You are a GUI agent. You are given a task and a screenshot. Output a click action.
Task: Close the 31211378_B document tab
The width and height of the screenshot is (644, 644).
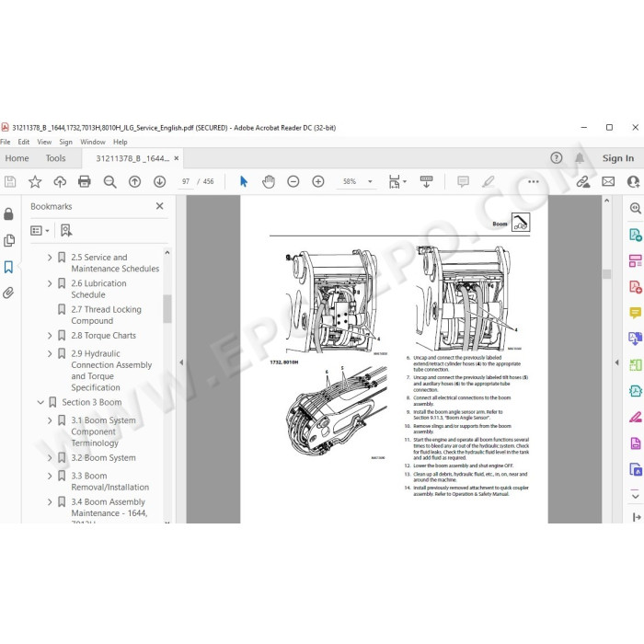(x=177, y=158)
